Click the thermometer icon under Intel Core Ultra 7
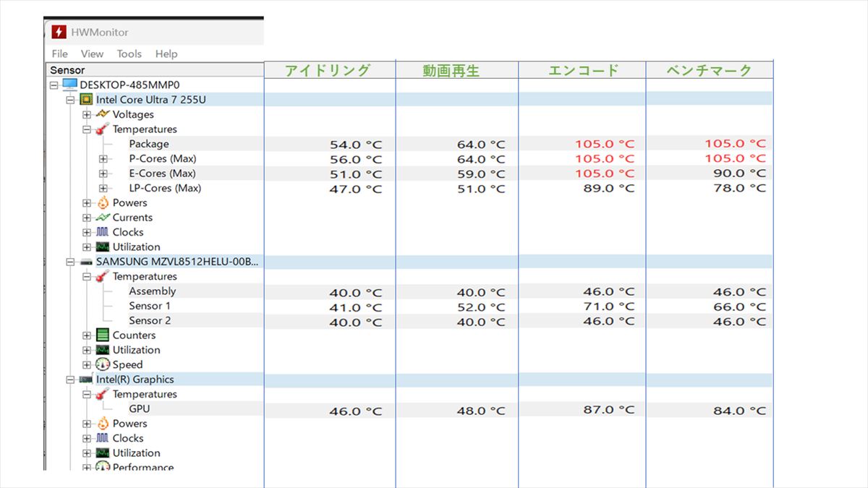The height and width of the screenshot is (488, 868). 102,129
